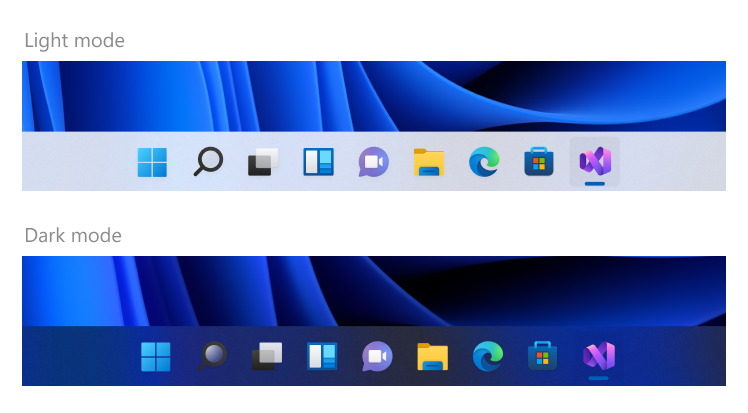Screen dimensions: 748x413
Task: Launch Microsoft Edge in light mode taskbar
Action: pos(484,162)
